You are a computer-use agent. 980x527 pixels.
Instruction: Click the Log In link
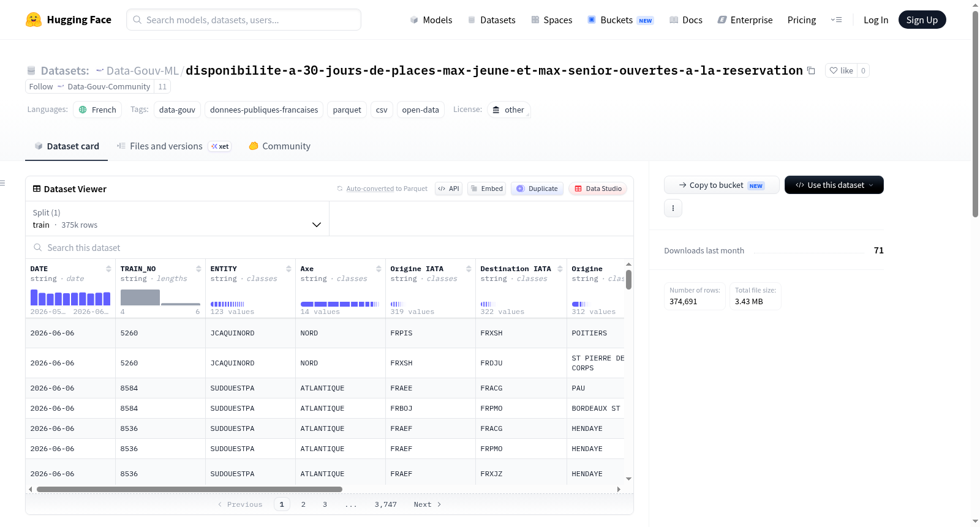[876, 20]
